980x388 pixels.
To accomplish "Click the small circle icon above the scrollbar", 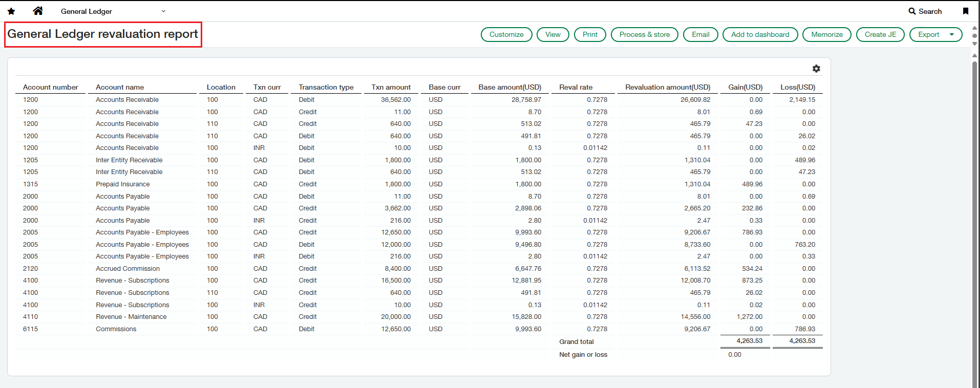I will [x=974, y=36].
